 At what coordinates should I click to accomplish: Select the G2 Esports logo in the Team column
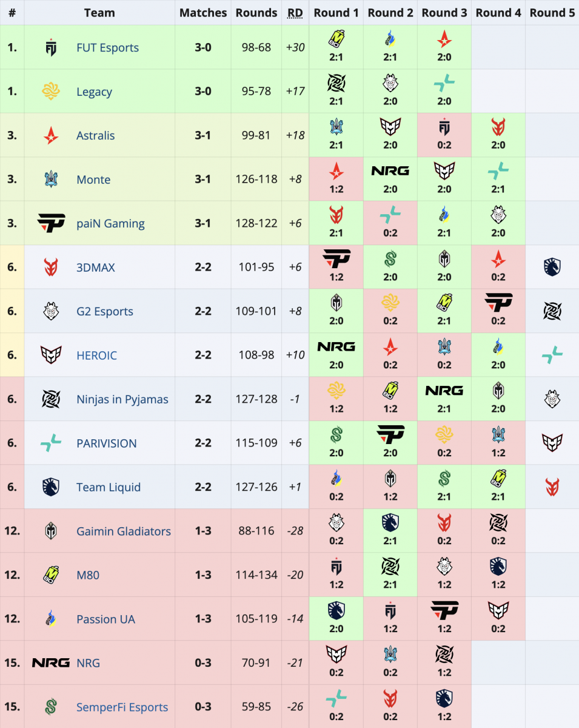click(51, 311)
